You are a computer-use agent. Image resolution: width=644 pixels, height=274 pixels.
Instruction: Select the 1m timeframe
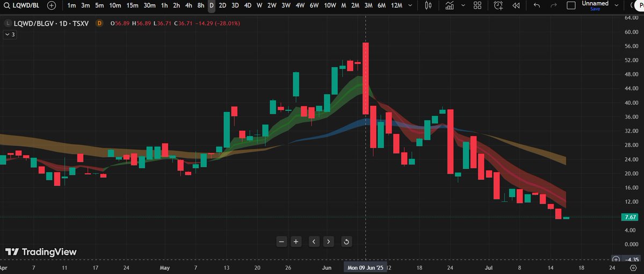pyautogui.click(x=71, y=5)
